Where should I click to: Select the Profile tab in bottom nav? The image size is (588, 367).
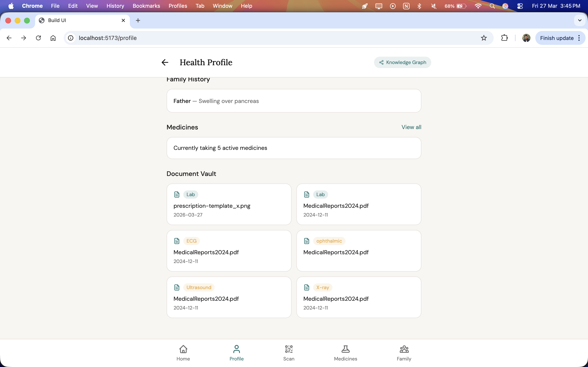click(236, 353)
